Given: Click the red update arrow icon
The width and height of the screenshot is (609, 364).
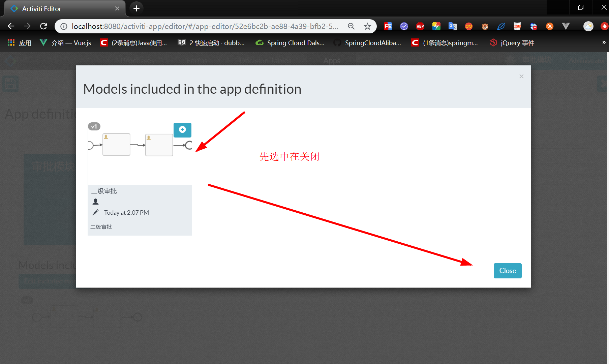Looking at the screenshot, I should (605, 26).
